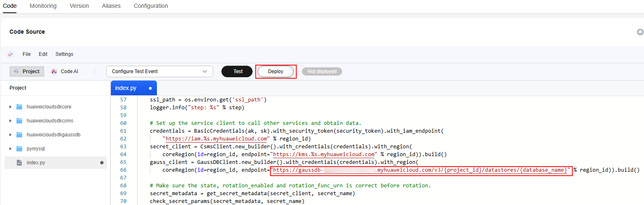Image resolution: width=644 pixels, height=205 pixels.
Task: Select huaweicloudsdkcore folder name in tree
Action: (49, 107)
